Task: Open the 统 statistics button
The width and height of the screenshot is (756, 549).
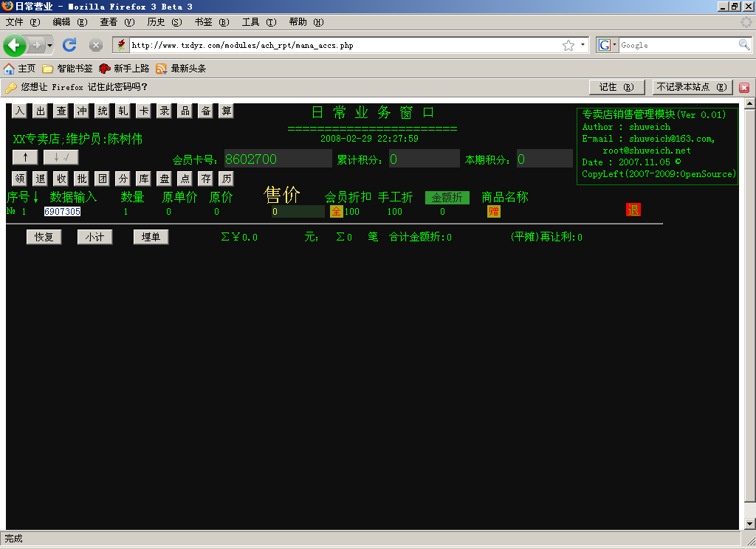Action: coord(103,111)
